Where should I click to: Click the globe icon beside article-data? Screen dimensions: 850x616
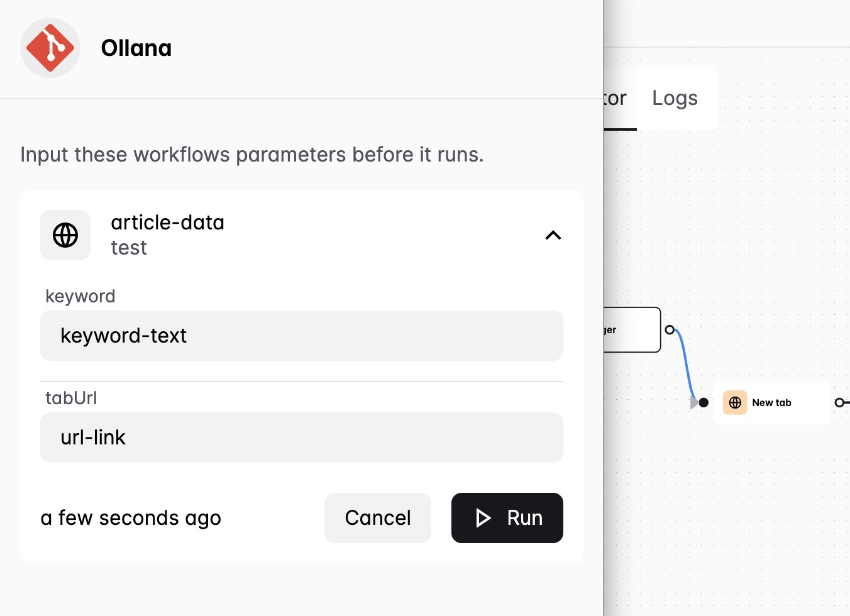(65, 235)
